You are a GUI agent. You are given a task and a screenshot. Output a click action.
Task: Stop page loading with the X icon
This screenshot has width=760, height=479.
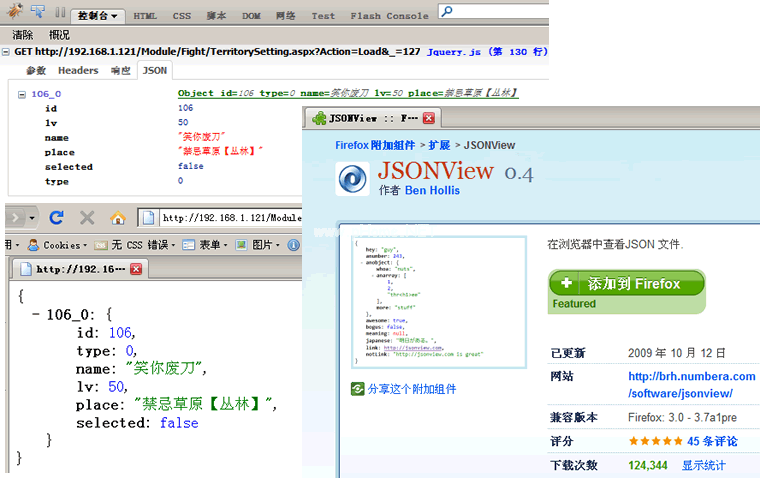[x=87, y=217]
